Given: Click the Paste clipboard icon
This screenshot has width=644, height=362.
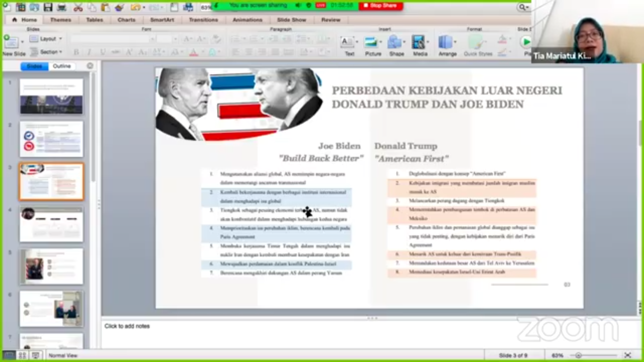Looking at the screenshot, I should tap(106, 8).
